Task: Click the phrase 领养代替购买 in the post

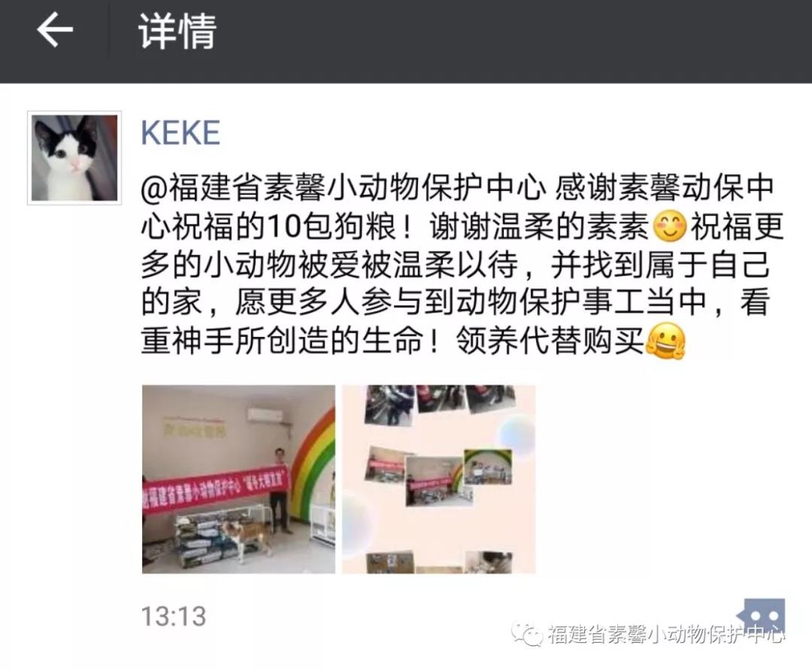Action: [x=550, y=341]
